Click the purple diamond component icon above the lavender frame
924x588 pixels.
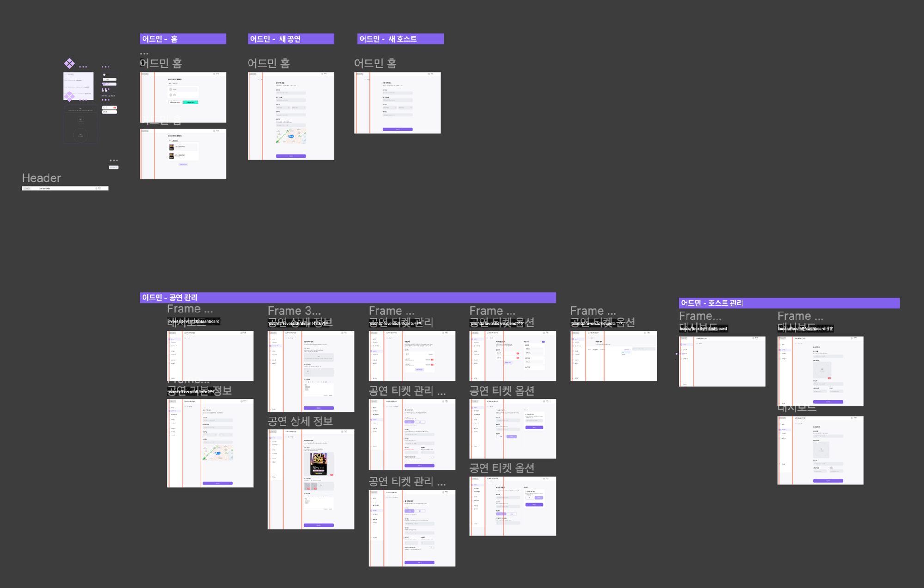(x=69, y=63)
